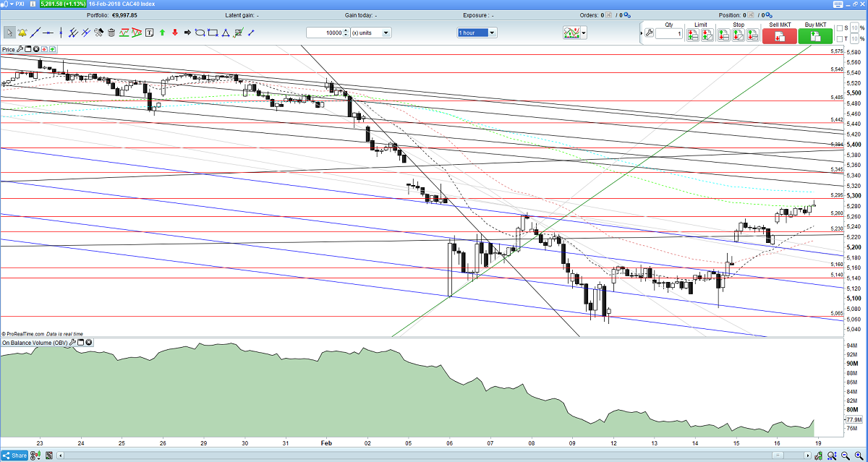The height and width of the screenshot is (462, 868).
Task: Add a red down arrow marker
Action: click(175, 33)
